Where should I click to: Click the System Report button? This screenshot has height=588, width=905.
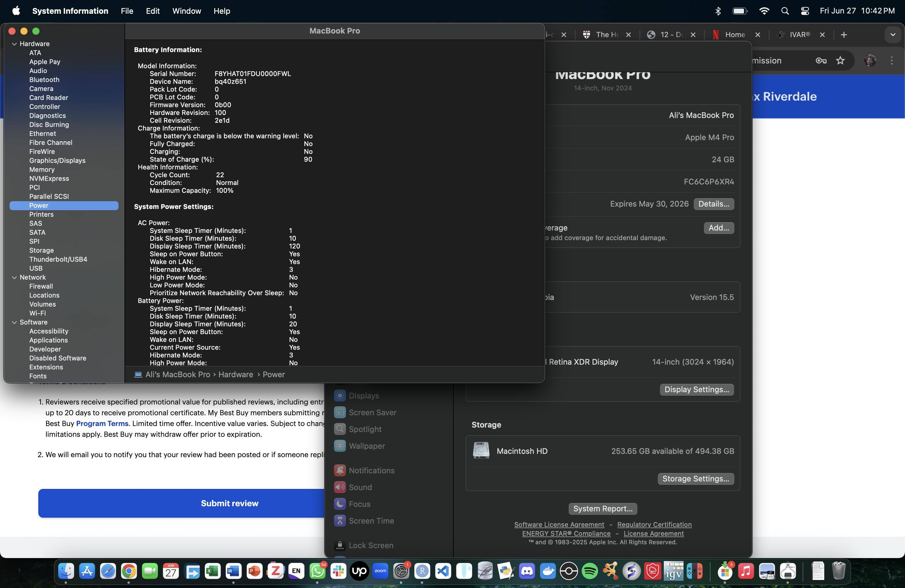tap(602, 508)
